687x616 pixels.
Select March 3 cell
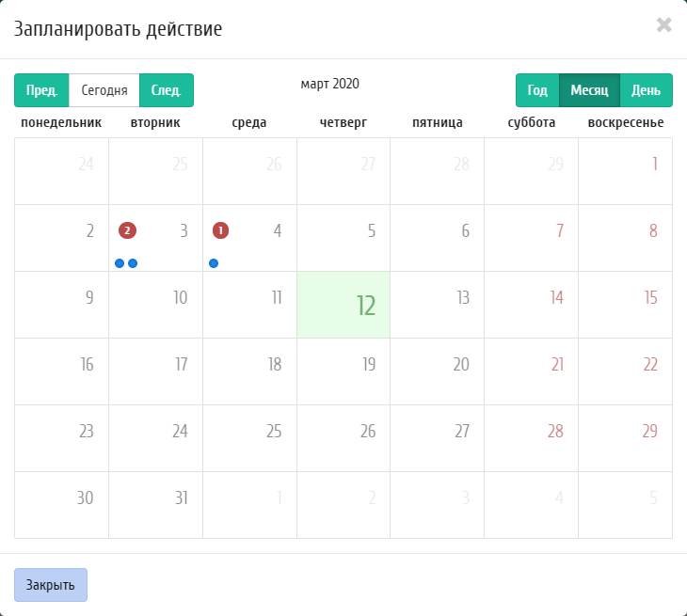pos(155,238)
